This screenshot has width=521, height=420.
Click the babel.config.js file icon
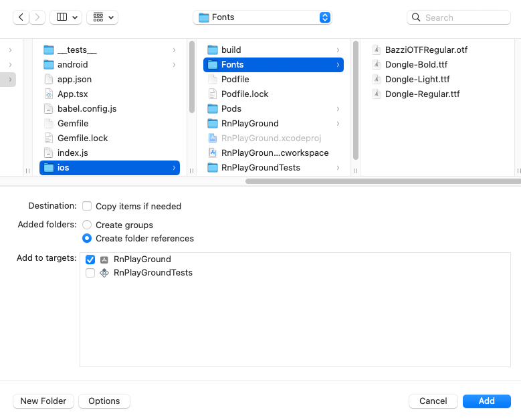coord(49,108)
